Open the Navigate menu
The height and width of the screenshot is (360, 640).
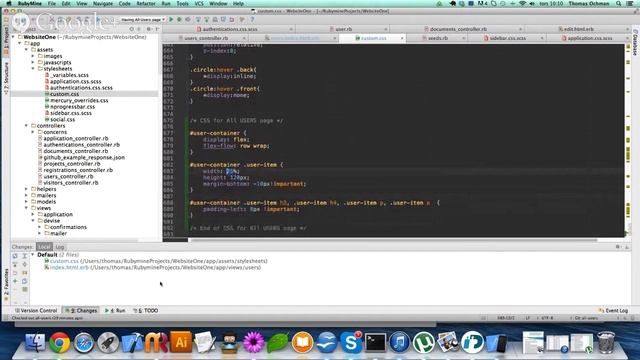click(103, 4)
